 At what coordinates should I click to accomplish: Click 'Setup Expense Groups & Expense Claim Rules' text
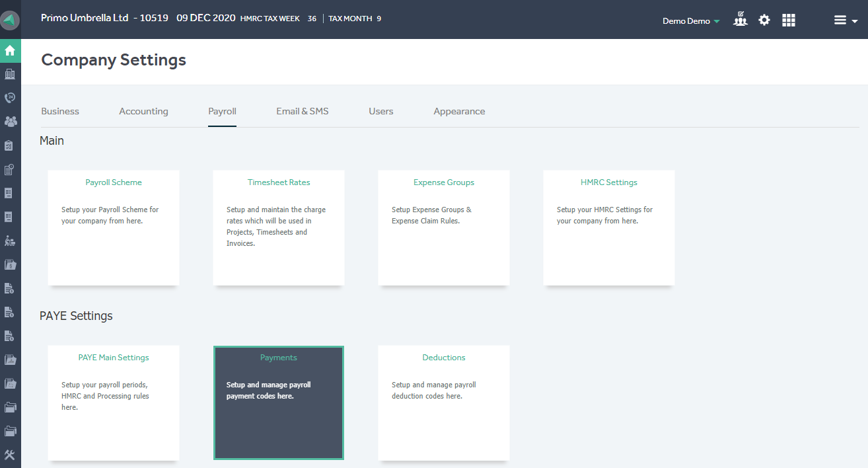coord(431,215)
